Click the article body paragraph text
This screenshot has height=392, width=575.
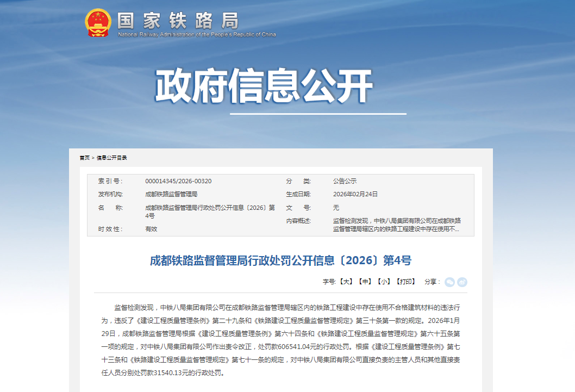[x=280, y=340]
